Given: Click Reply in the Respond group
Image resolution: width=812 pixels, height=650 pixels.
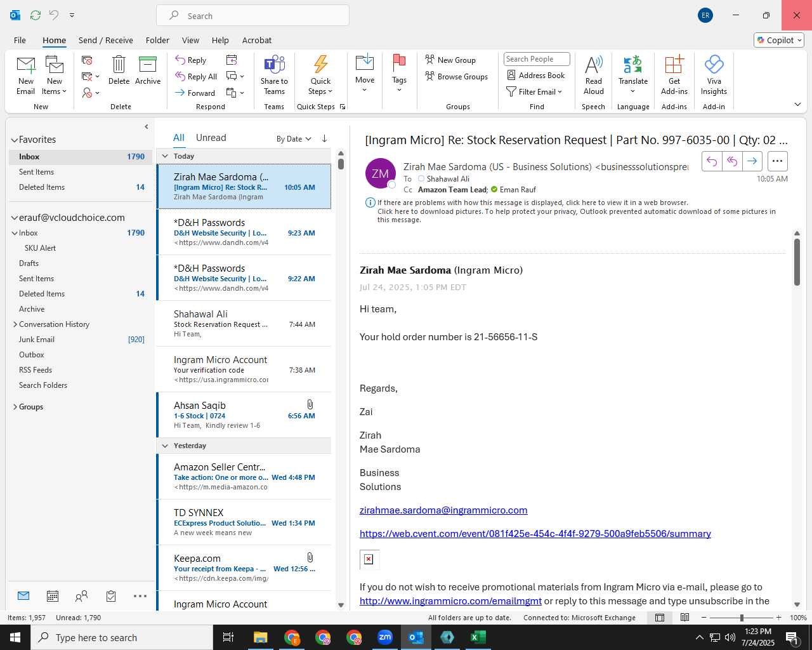Looking at the screenshot, I should point(190,60).
